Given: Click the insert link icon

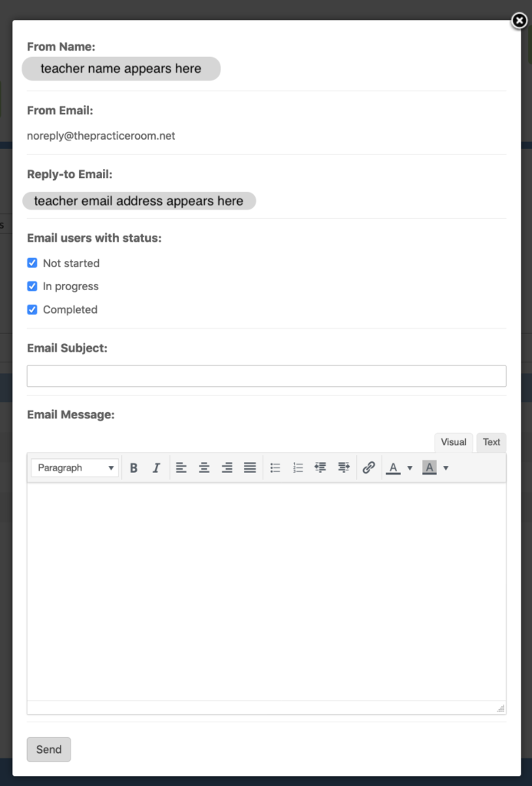Looking at the screenshot, I should 368,467.
